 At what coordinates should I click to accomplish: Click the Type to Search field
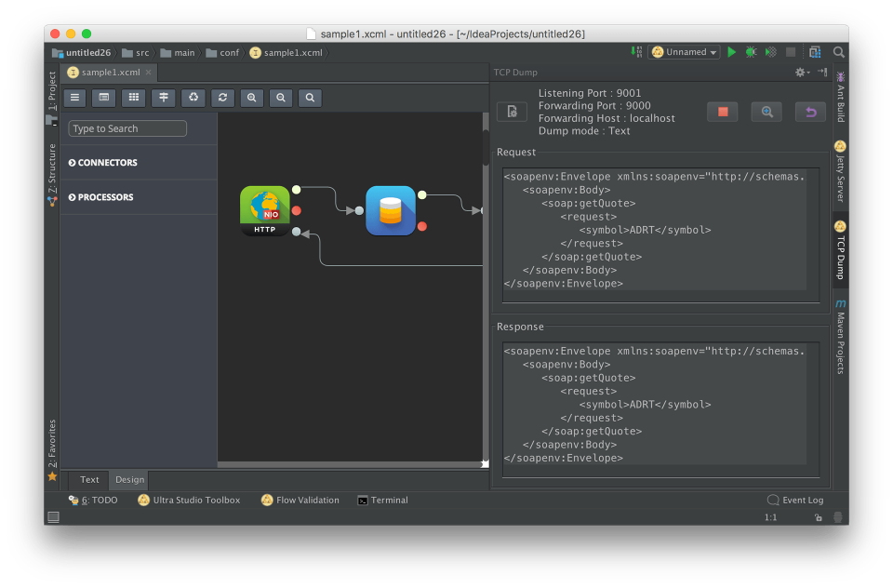click(x=127, y=129)
